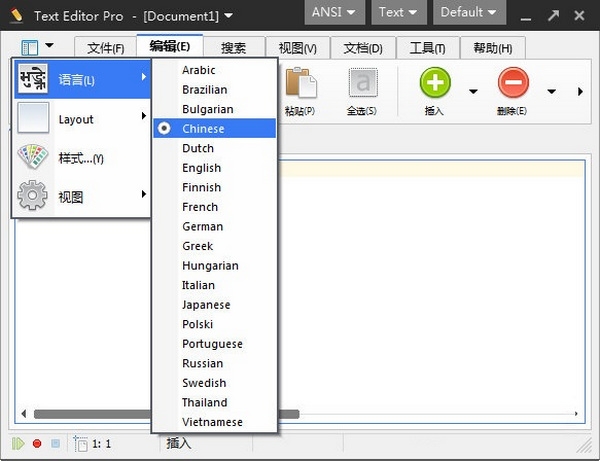Open the View (视图) tab
This screenshot has height=461, width=600.
(x=298, y=48)
